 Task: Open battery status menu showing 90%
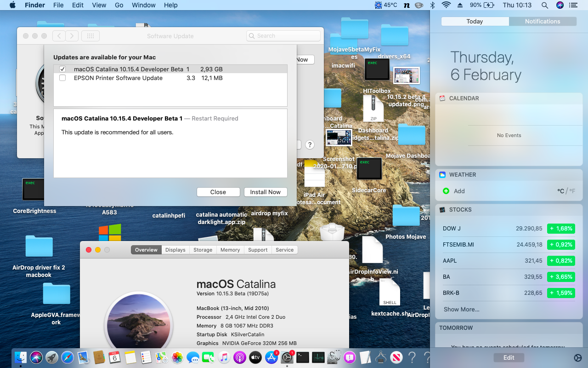(x=482, y=5)
